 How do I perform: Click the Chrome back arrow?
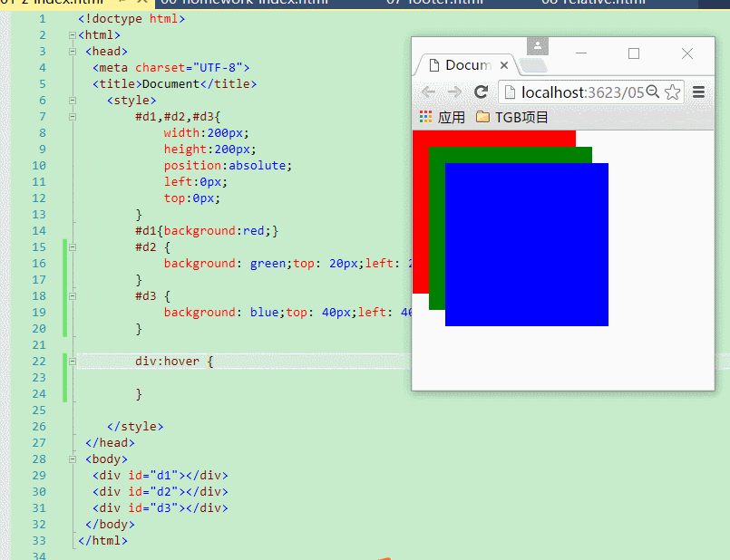point(428,92)
